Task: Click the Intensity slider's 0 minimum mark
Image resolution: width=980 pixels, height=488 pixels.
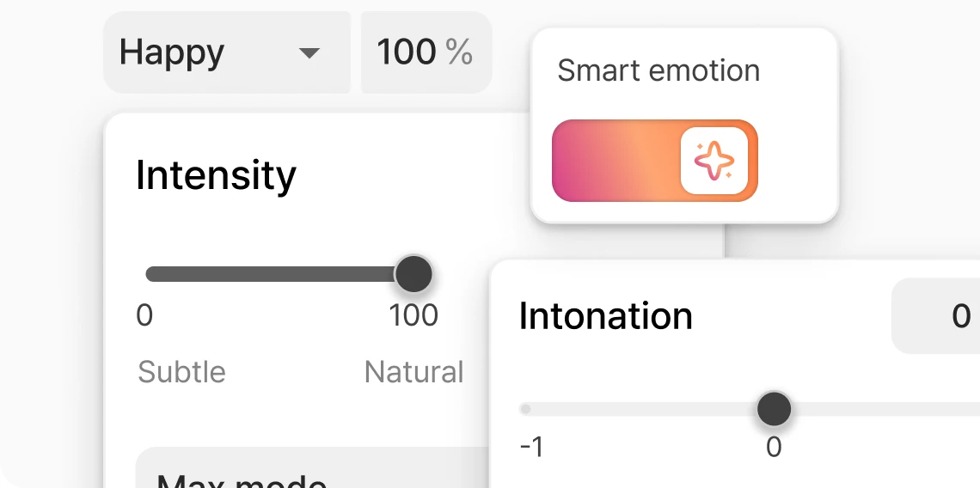Action: [x=144, y=315]
